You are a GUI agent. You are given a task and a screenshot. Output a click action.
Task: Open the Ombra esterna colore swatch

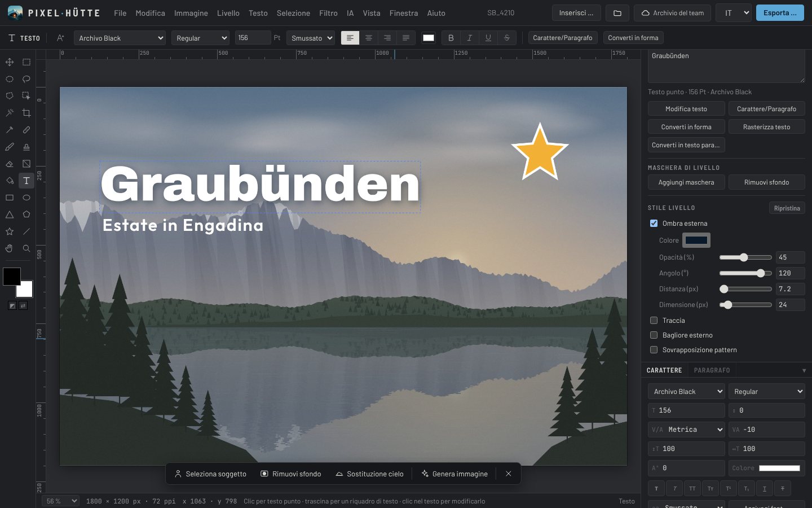(696, 240)
